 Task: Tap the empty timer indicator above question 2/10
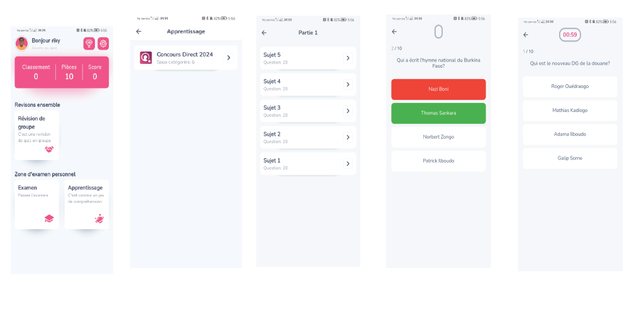tap(438, 32)
